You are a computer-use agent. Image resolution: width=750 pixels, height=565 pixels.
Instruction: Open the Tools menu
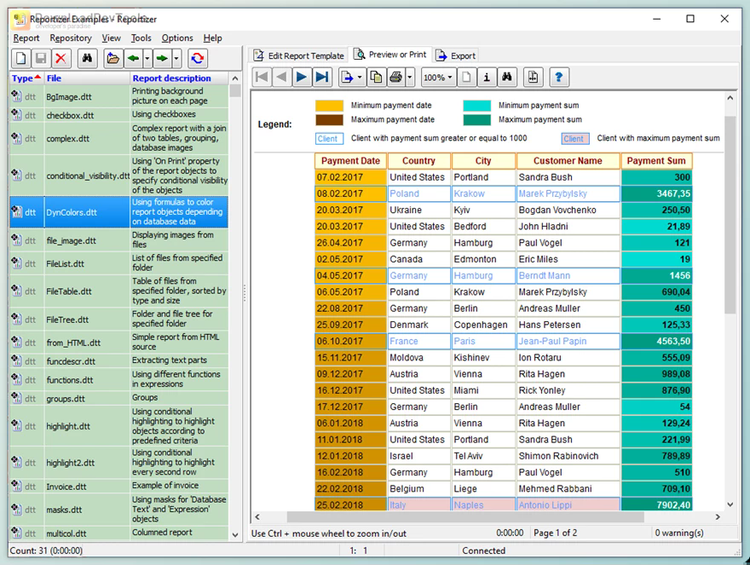pyautogui.click(x=141, y=38)
